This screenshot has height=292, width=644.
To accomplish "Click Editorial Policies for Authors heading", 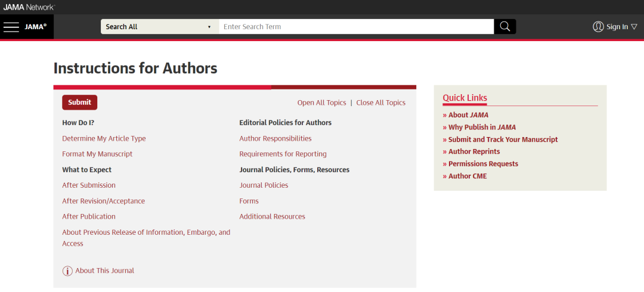I will 286,122.
